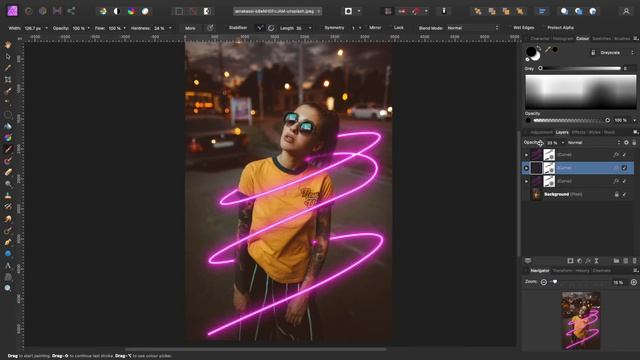Enable Protect Alpha checkbox
The height and width of the screenshot is (360, 640).
click(560, 28)
